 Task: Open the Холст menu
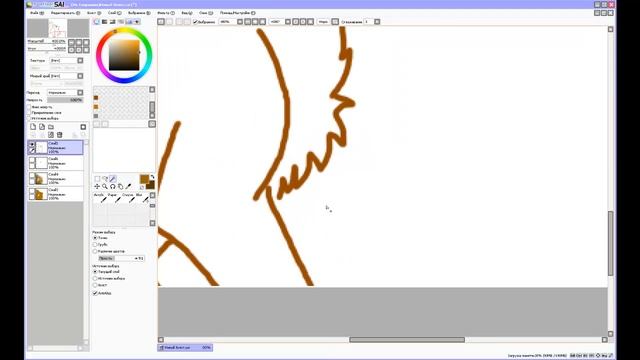pyautogui.click(x=94, y=13)
